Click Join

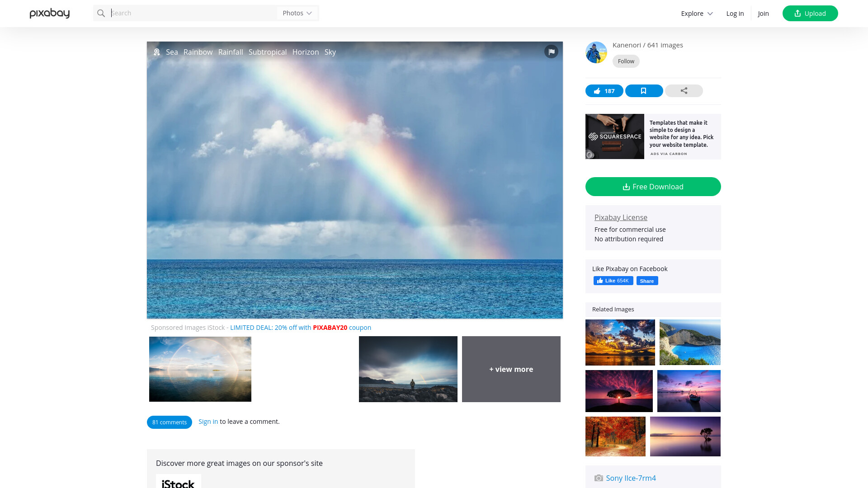point(764,14)
